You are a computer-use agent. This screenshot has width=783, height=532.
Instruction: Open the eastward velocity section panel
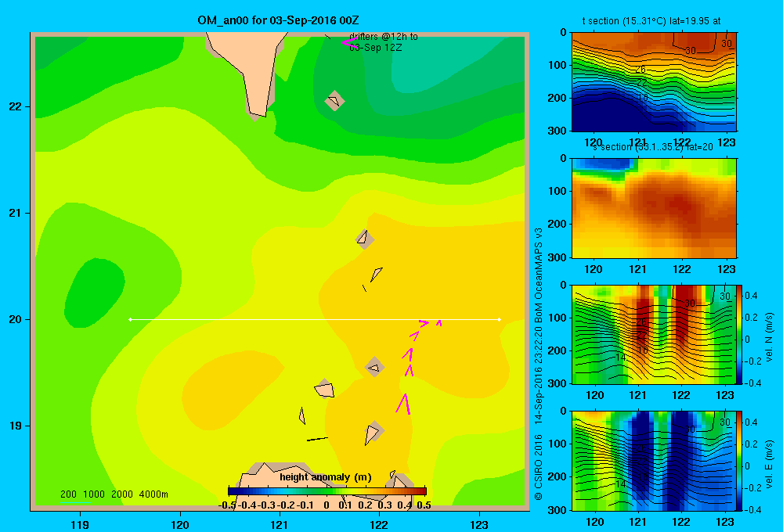click(x=654, y=461)
